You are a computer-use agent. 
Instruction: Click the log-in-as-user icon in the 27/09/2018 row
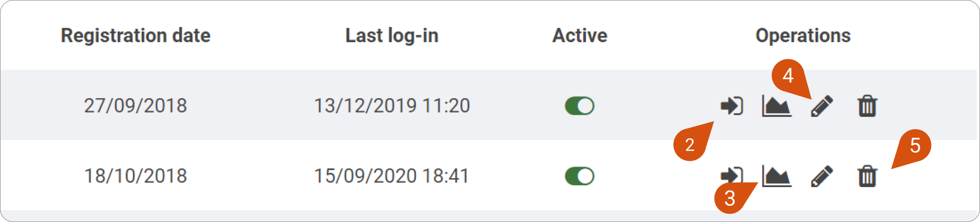tap(732, 106)
